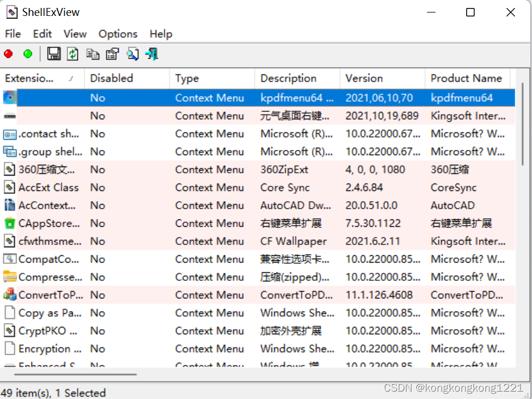Viewport: 532px width, 399px height.
Task: Click the 加密外壳扩展 description cell
Action: click(x=291, y=331)
